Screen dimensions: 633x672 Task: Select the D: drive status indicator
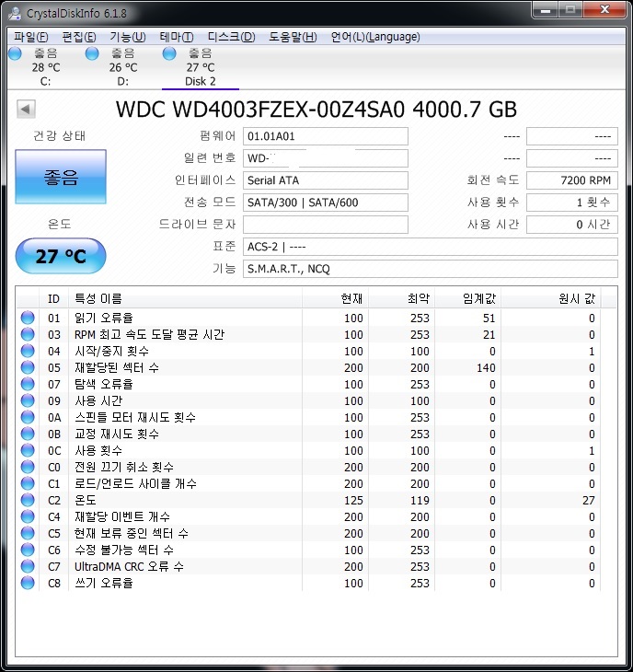[x=92, y=53]
